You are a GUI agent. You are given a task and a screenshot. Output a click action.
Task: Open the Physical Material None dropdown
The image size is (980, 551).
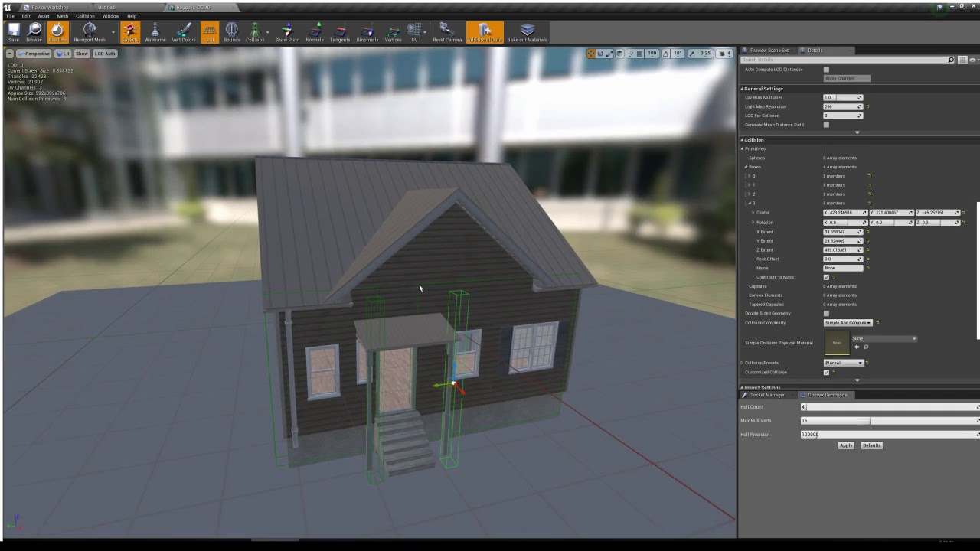pyautogui.click(x=884, y=338)
